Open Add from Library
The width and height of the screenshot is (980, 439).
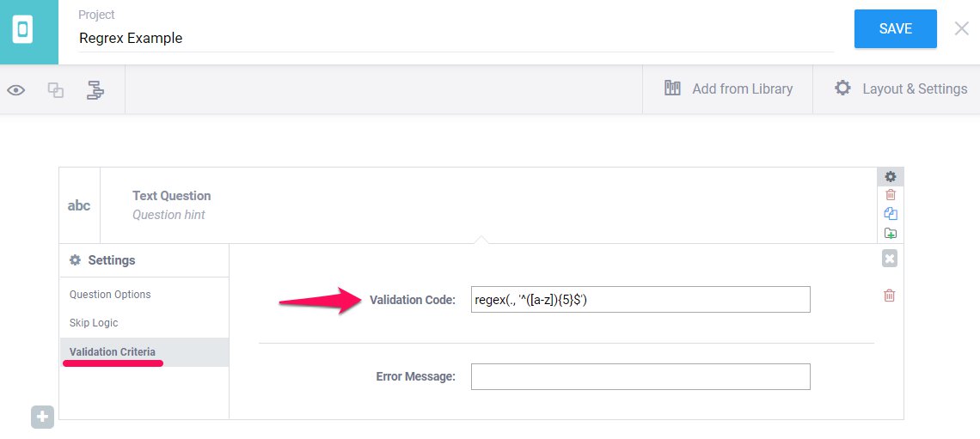tap(728, 88)
